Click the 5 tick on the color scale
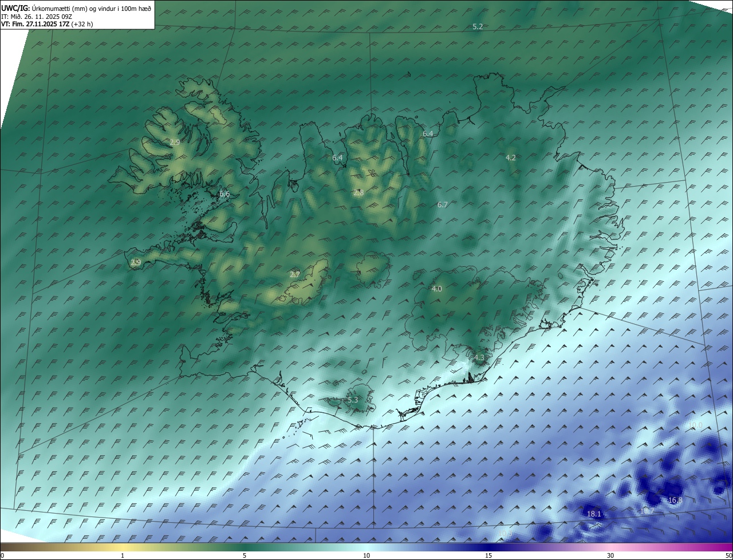The height and width of the screenshot is (560, 733). 245,556
